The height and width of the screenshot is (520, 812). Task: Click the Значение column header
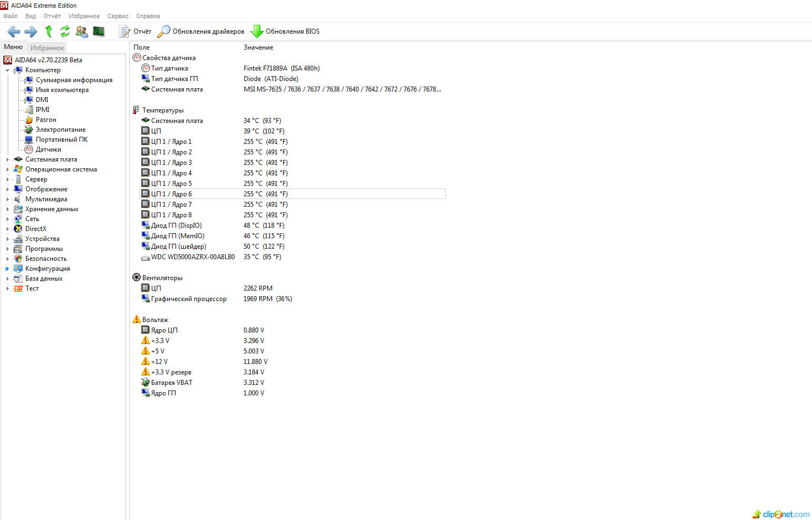258,47
